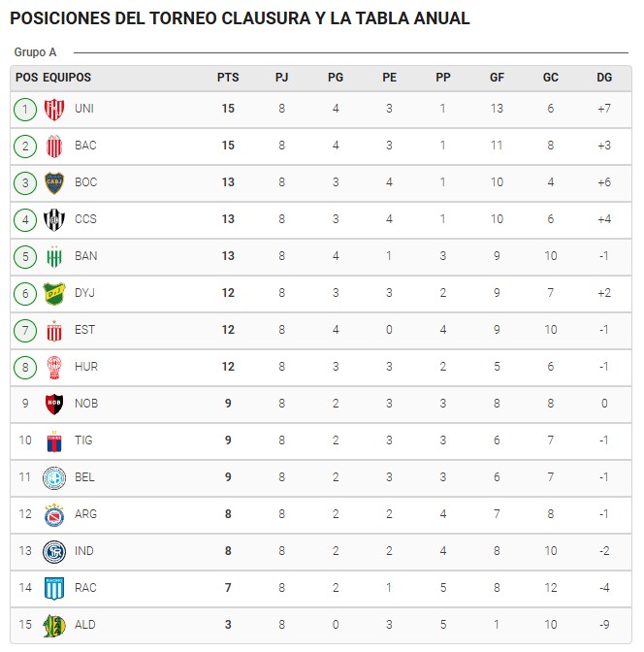Click the position 1 green circle
Image resolution: width=644 pixels, height=652 pixels.
pyautogui.click(x=25, y=110)
